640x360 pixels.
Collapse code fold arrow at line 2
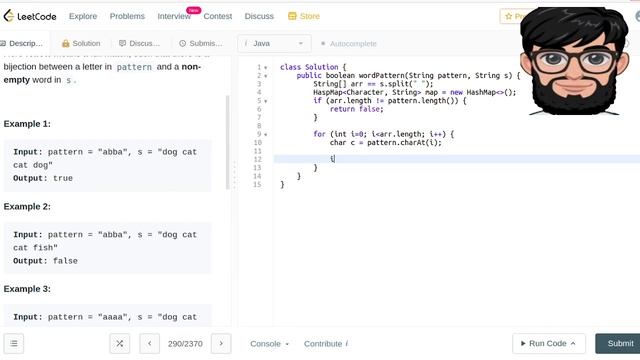[x=266, y=76]
